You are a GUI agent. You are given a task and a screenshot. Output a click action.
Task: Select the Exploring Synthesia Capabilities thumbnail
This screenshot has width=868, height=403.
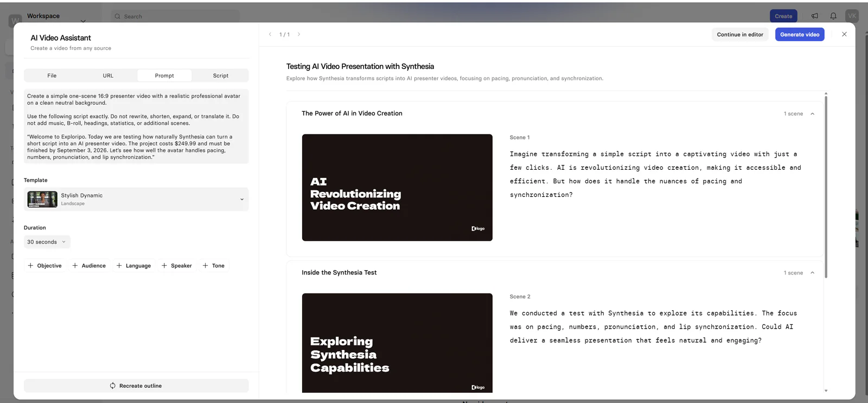(397, 343)
